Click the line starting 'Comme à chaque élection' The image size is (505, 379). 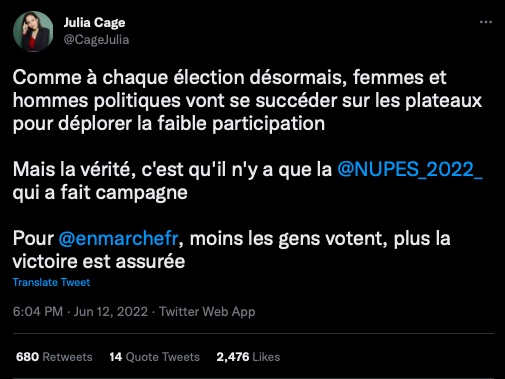click(x=229, y=78)
